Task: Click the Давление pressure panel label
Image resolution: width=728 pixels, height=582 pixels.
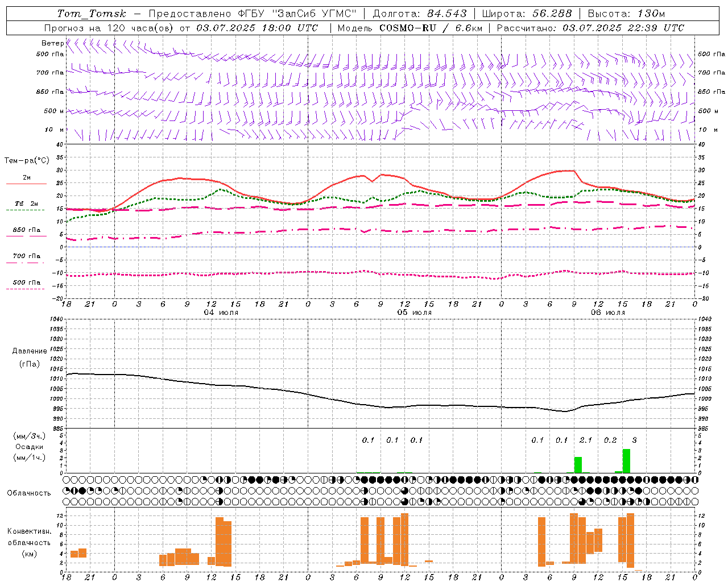Action: pos(30,351)
